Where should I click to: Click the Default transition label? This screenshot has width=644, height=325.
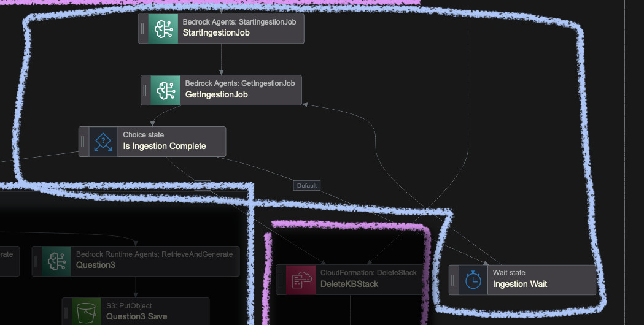[x=307, y=185]
